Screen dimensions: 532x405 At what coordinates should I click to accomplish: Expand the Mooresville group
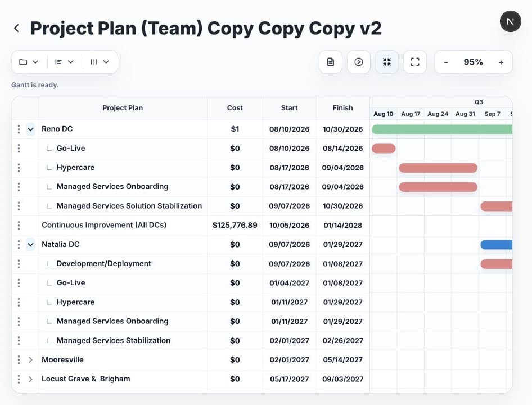click(30, 360)
